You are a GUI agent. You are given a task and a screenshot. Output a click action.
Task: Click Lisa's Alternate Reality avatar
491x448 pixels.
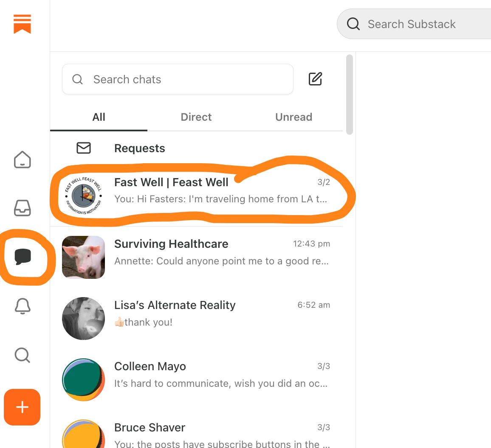pos(84,318)
